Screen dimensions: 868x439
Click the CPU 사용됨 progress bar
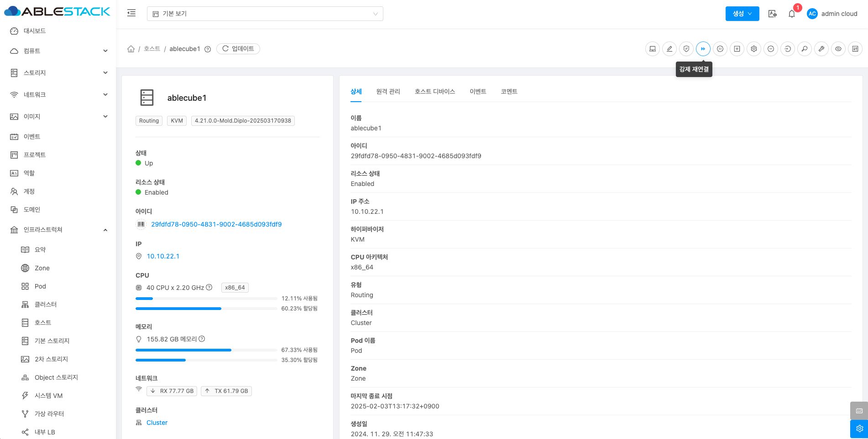coord(206,299)
